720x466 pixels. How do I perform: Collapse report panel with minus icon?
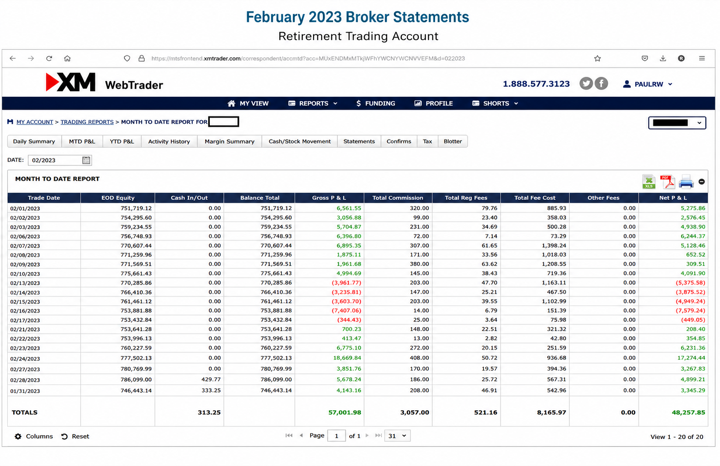702,182
